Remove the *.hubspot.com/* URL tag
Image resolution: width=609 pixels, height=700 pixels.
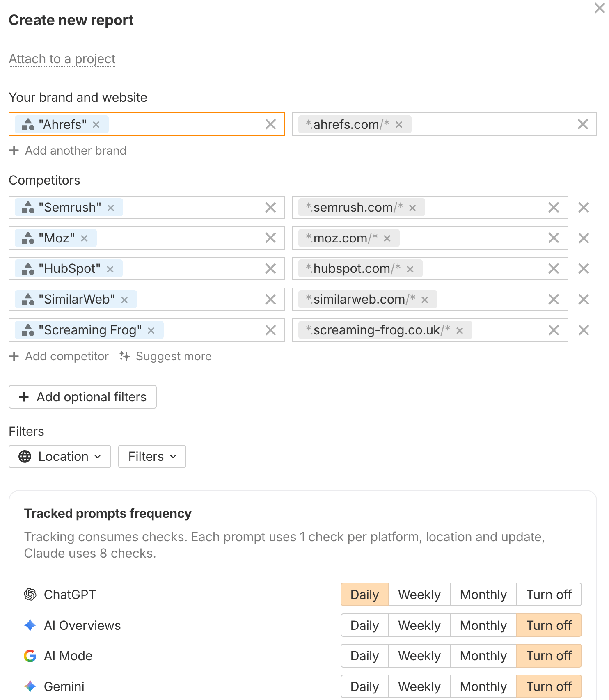click(410, 269)
